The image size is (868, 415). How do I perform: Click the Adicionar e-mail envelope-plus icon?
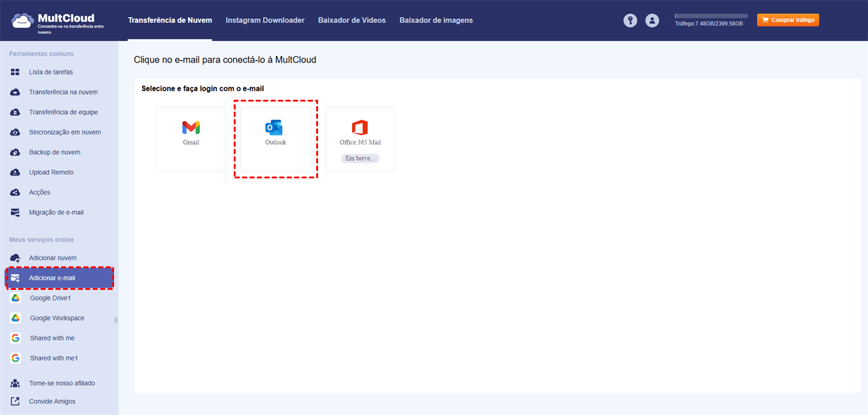point(15,278)
